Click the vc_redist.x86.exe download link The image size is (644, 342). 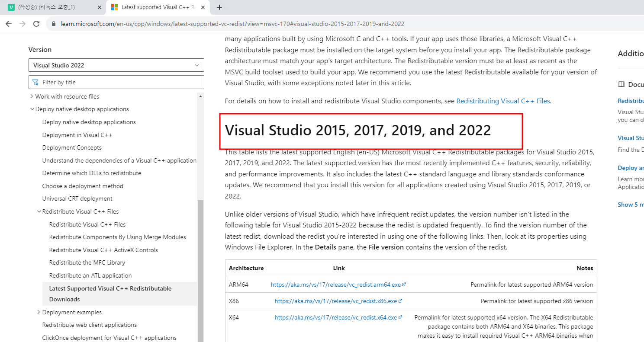[336, 301]
